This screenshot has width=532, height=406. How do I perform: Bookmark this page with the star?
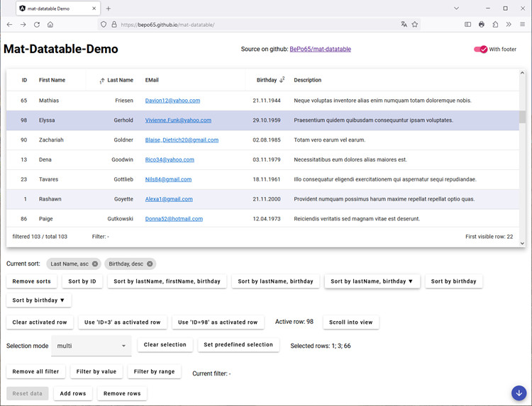coord(415,24)
